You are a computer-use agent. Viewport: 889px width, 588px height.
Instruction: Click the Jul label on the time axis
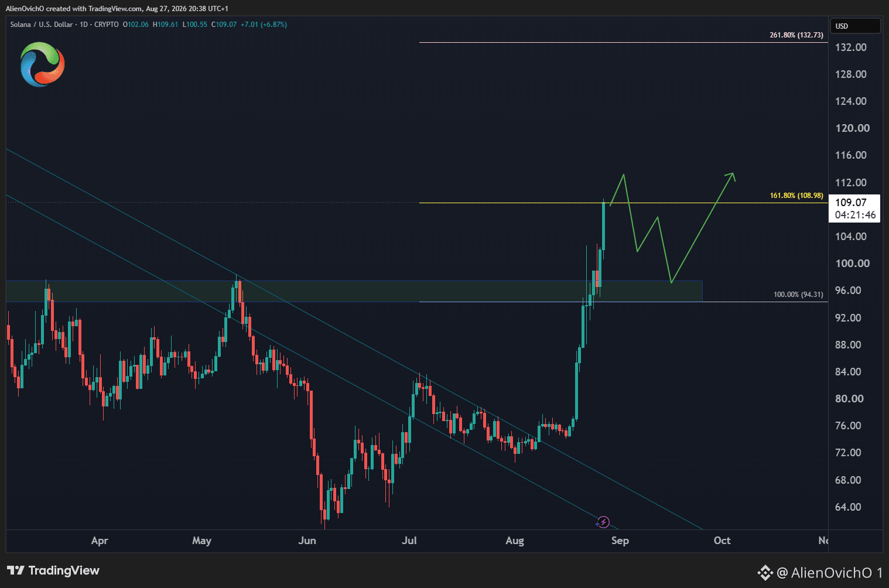pos(409,541)
